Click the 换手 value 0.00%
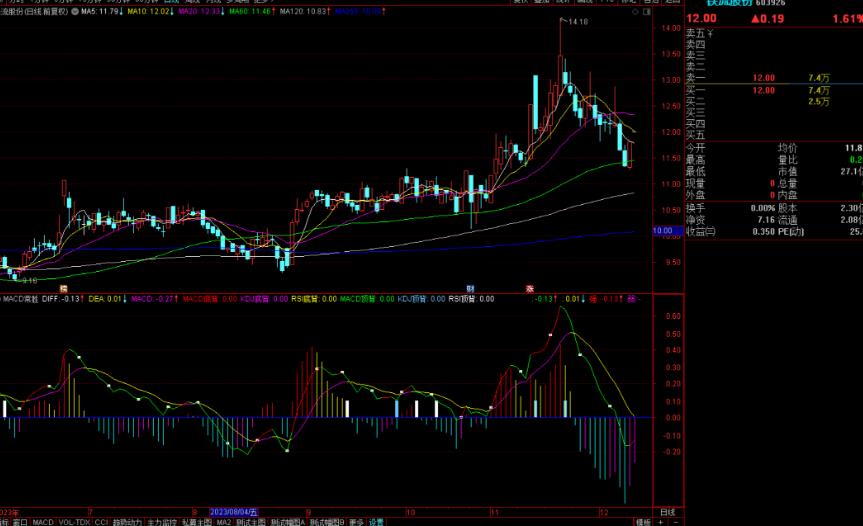 point(763,209)
